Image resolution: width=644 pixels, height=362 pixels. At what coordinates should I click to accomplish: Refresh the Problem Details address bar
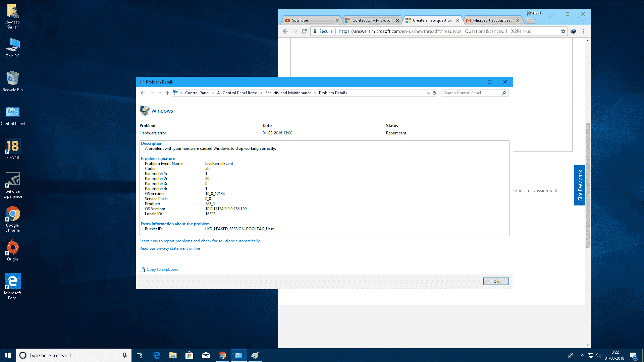tap(434, 93)
